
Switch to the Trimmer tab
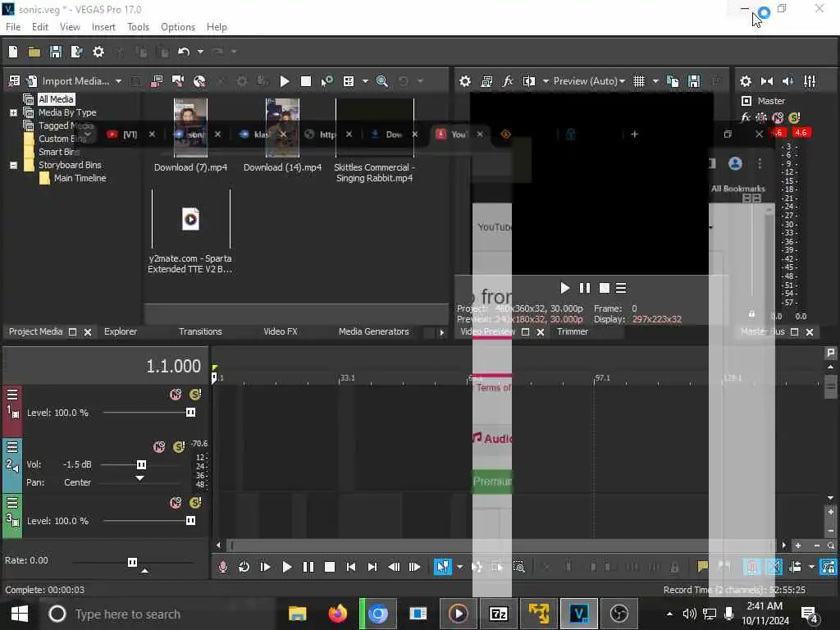tap(573, 331)
